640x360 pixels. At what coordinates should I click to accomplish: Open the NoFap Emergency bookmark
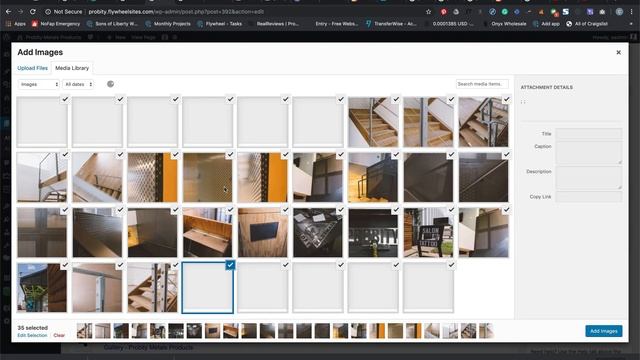[x=56, y=24]
